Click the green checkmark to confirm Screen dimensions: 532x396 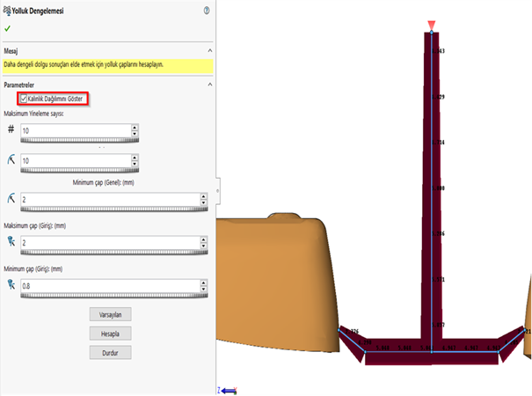8,28
